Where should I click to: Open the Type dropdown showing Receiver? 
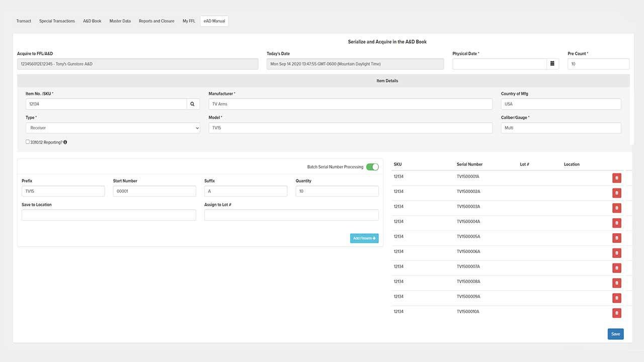click(113, 128)
